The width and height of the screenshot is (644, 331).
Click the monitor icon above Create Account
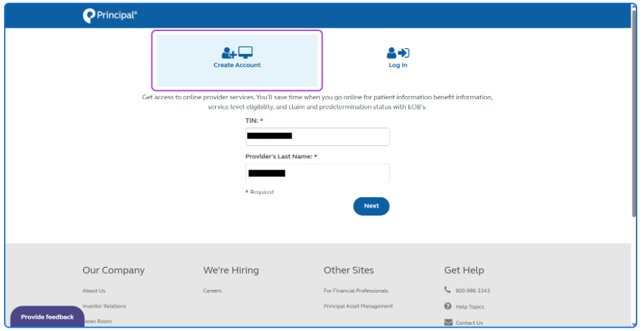pos(246,53)
